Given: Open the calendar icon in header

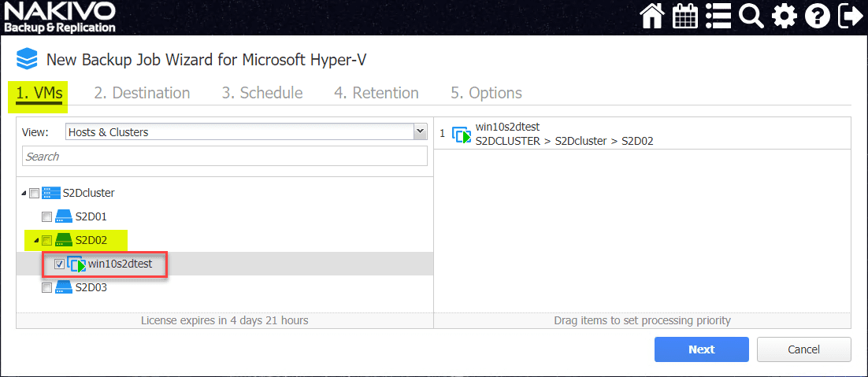Looking at the screenshot, I should [684, 17].
